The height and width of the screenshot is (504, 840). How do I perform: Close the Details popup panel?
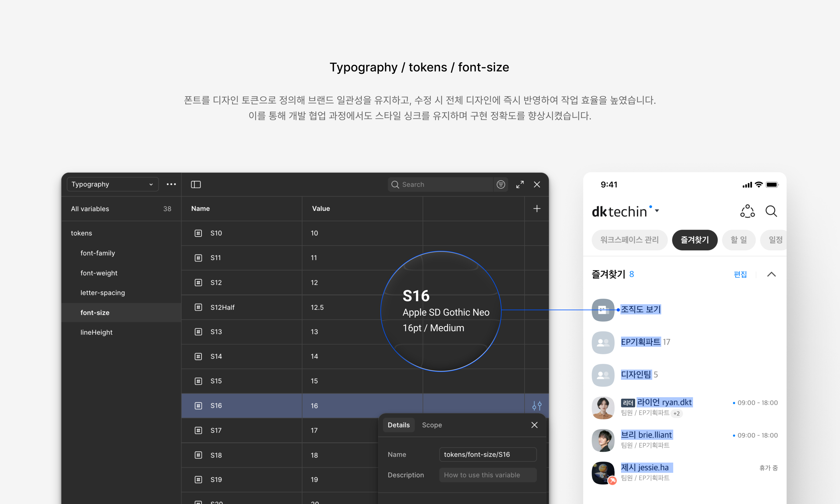point(534,425)
